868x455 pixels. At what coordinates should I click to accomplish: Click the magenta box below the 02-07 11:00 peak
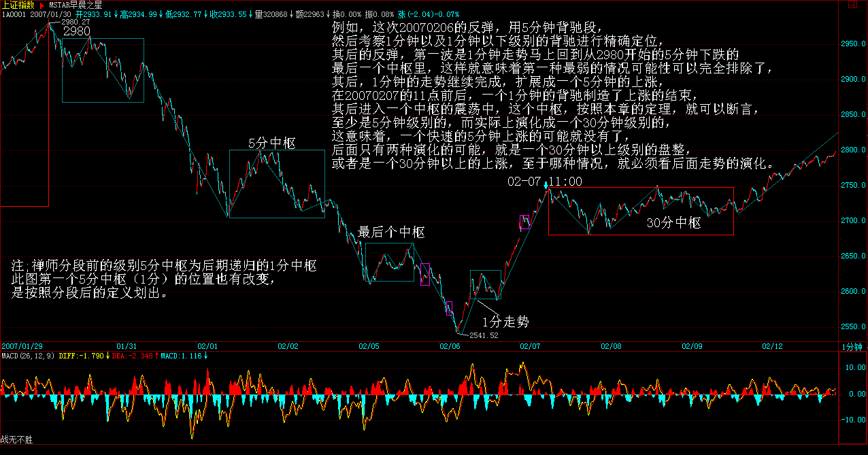point(524,222)
